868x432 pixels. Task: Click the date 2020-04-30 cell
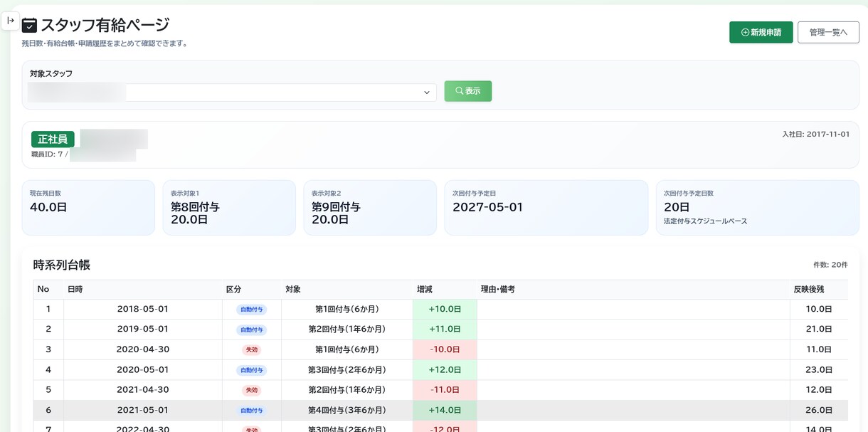tap(143, 349)
